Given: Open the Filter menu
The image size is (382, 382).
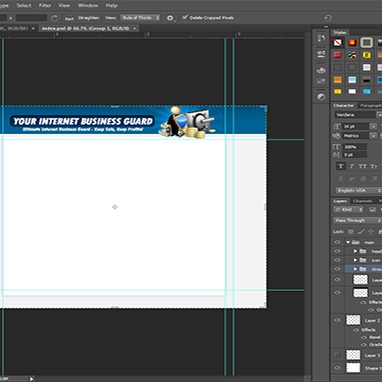Looking at the screenshot, I should [x=45, y=5].
